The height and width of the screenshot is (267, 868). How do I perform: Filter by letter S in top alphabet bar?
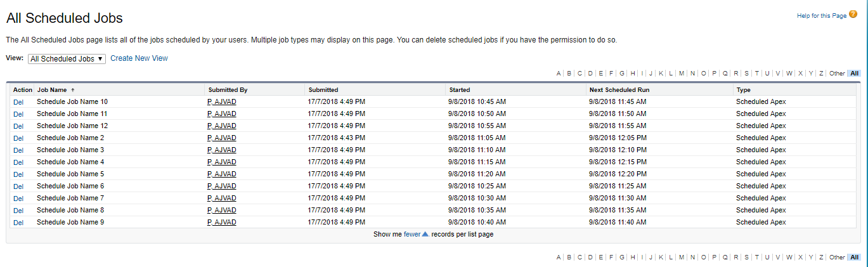click(x=746, y=74)
